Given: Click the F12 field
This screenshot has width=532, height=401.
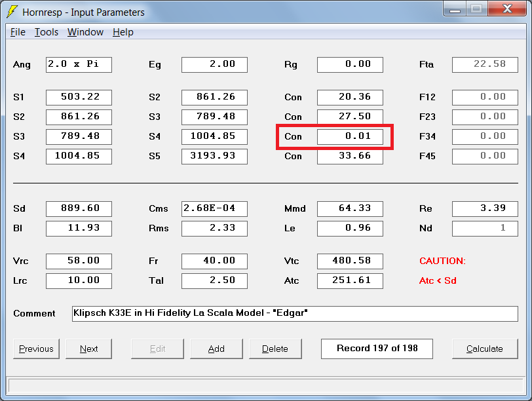Looking at the screenshot, I should coord(485,98).
